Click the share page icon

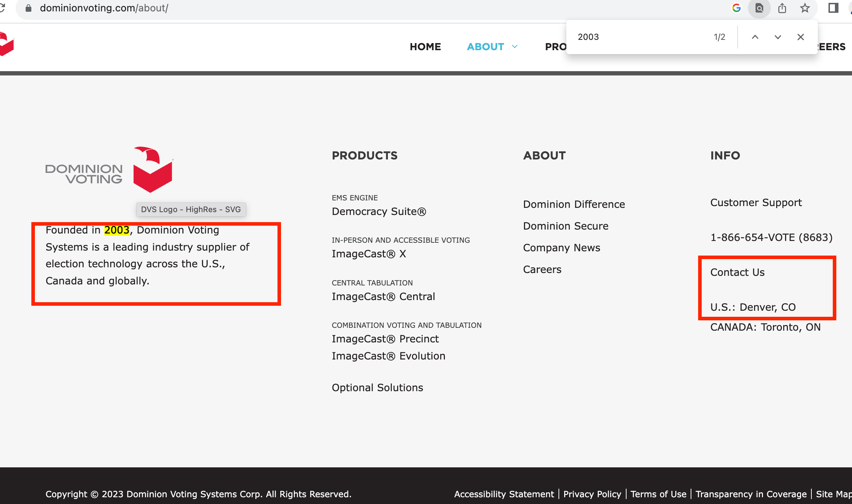782,8
